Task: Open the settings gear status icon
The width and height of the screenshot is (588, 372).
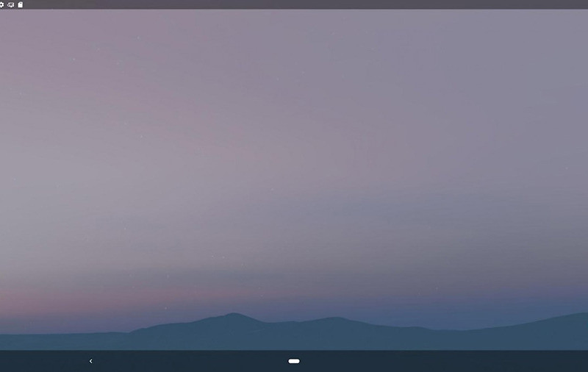Action: click(1, 5)
